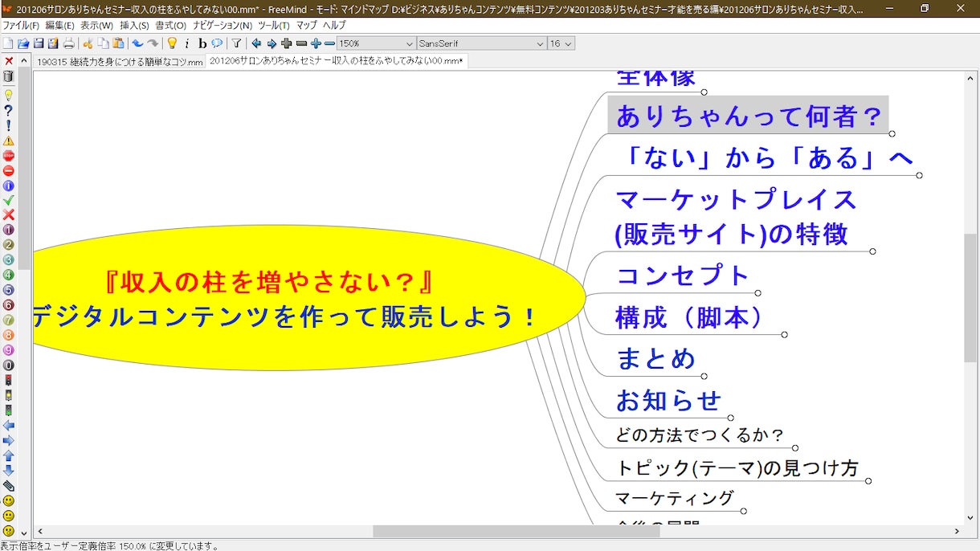
Task: Toggle bold with the b icon
Action: (202, 43)
